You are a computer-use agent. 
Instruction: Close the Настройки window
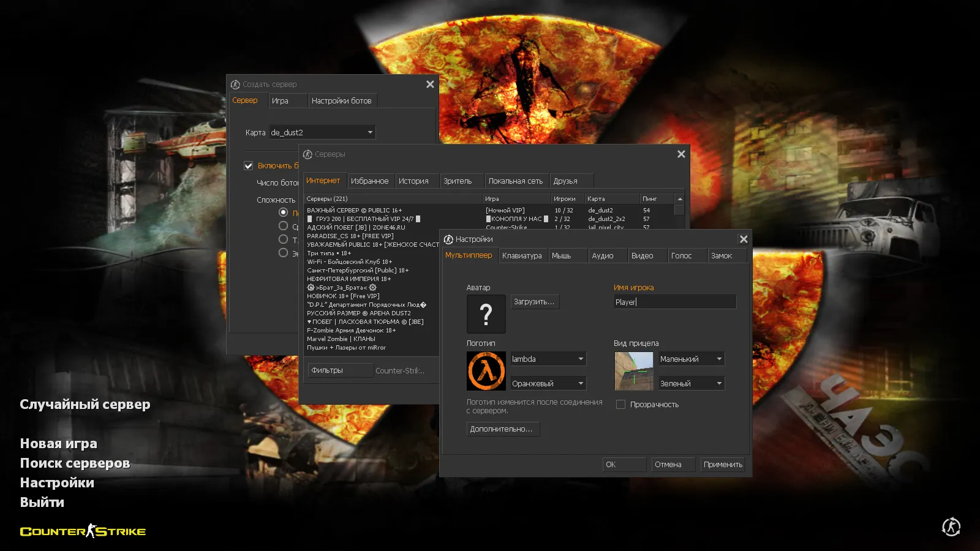[744, 239]
